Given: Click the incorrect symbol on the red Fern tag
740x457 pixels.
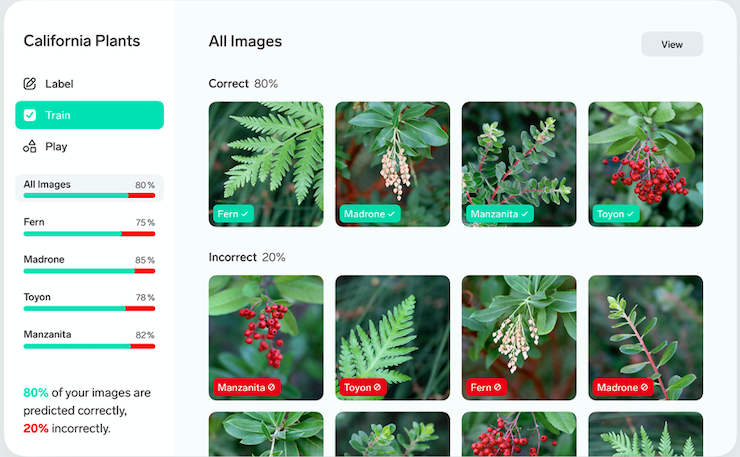Looking at the screenshot, I should click(x=497, y=387).
